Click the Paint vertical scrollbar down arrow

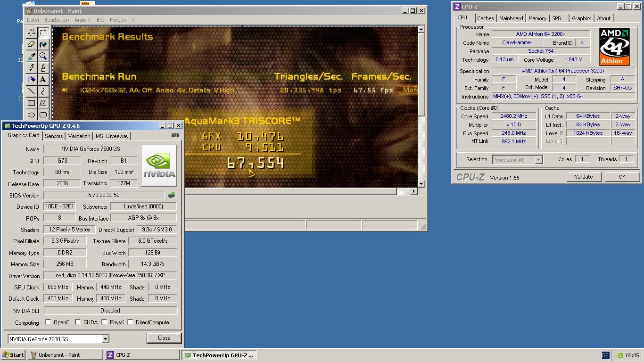[x=421, y=184]
